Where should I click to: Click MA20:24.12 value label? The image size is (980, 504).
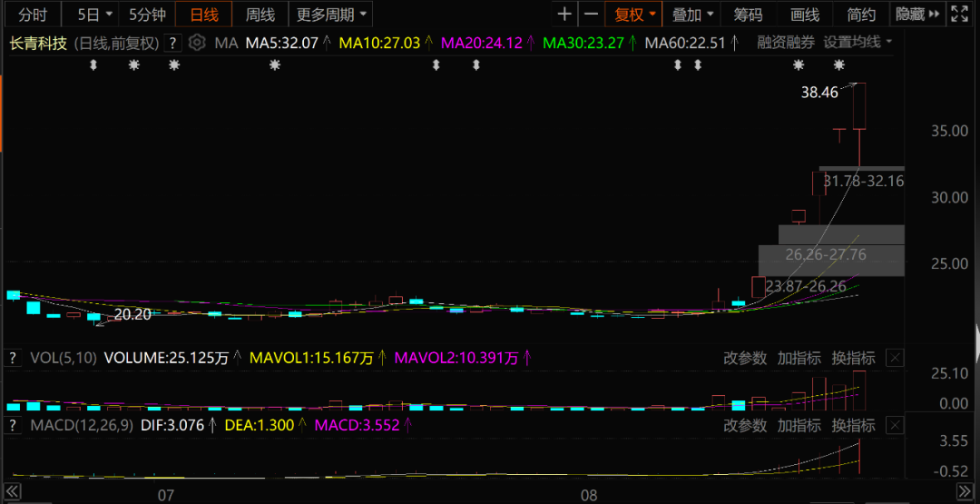click(481, 44)
